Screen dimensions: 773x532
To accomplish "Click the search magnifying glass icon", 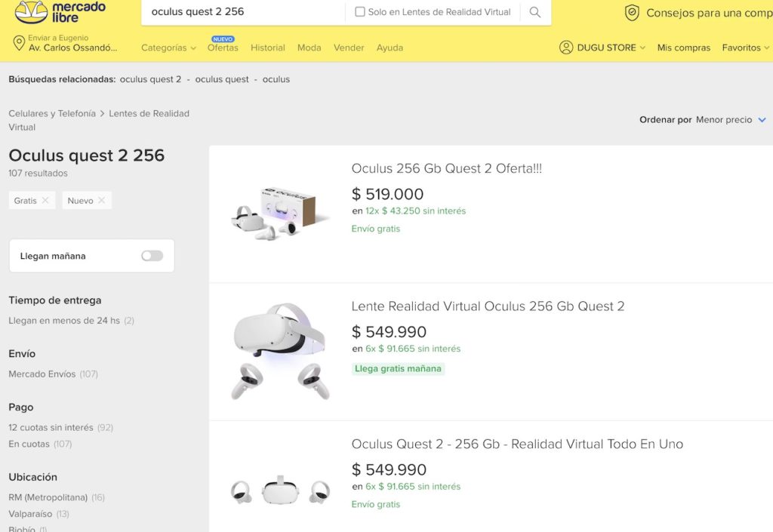I will [534, 12].
